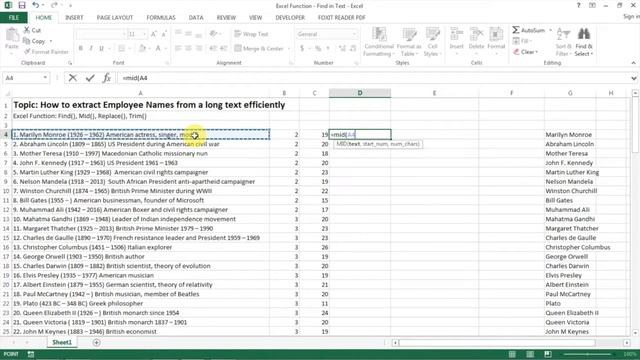Open the FILE tab

click(x=13, y=18)
